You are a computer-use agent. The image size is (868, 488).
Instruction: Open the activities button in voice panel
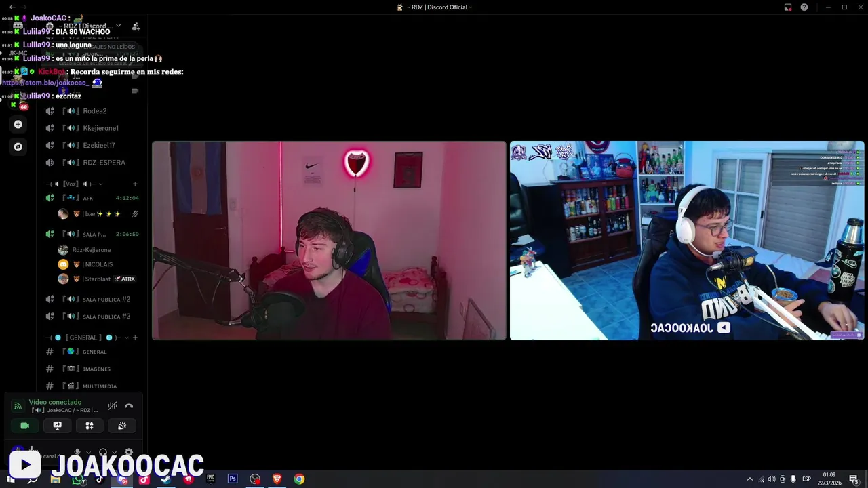point(90,426)
